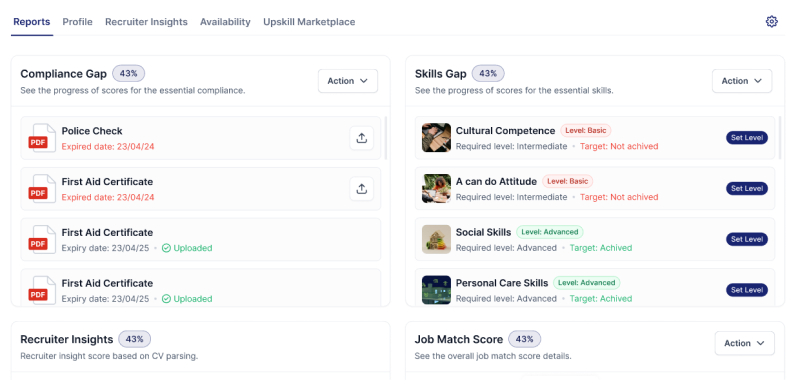
Task: Switch to the Profile tab
Action: coord(78,22)
